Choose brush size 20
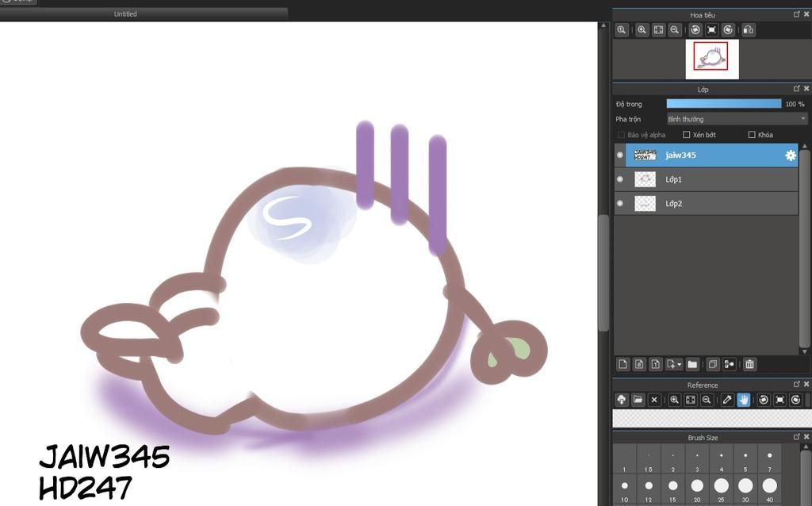This screenshot has width=812, height=506. (697, 489)
